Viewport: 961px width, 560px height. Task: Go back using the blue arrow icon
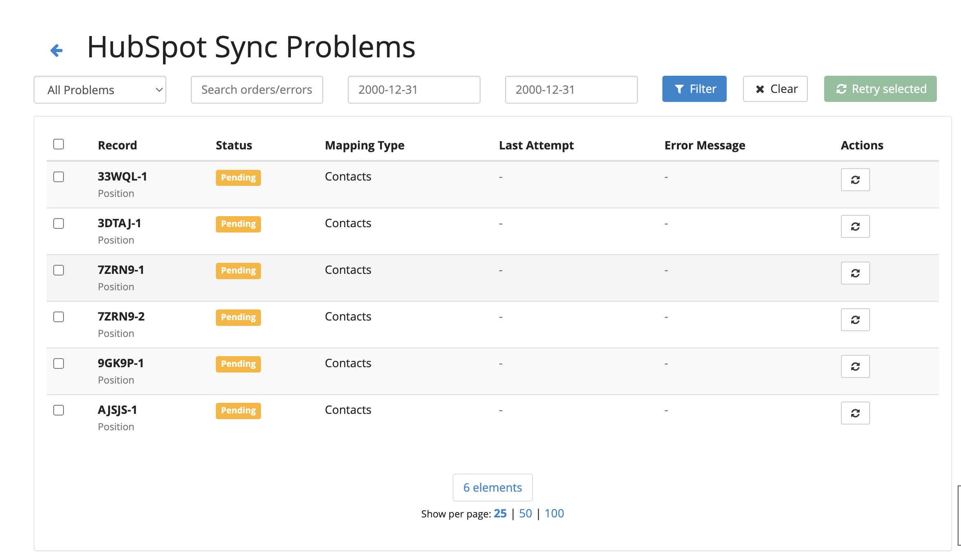pos(57,50)
